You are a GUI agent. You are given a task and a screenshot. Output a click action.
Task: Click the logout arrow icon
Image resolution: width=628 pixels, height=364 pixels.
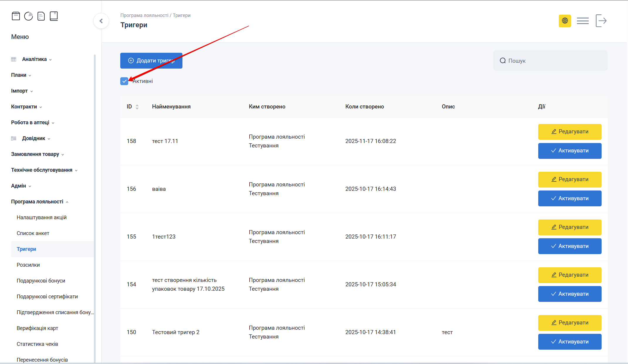pos(601,21)
